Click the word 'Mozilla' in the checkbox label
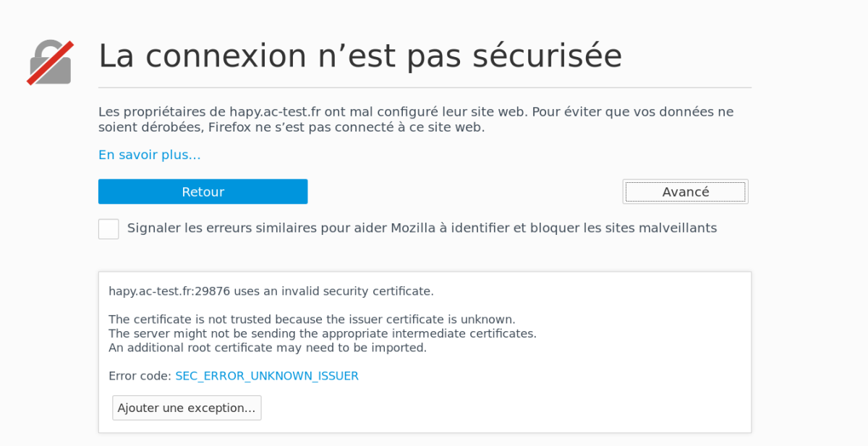The width and height of the screenshot is (868, 446). point(413,228)
